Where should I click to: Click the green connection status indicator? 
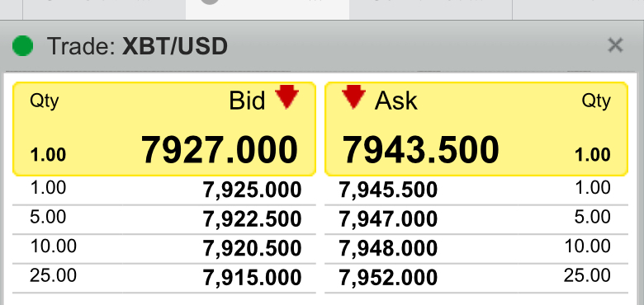tap(22, 45)
